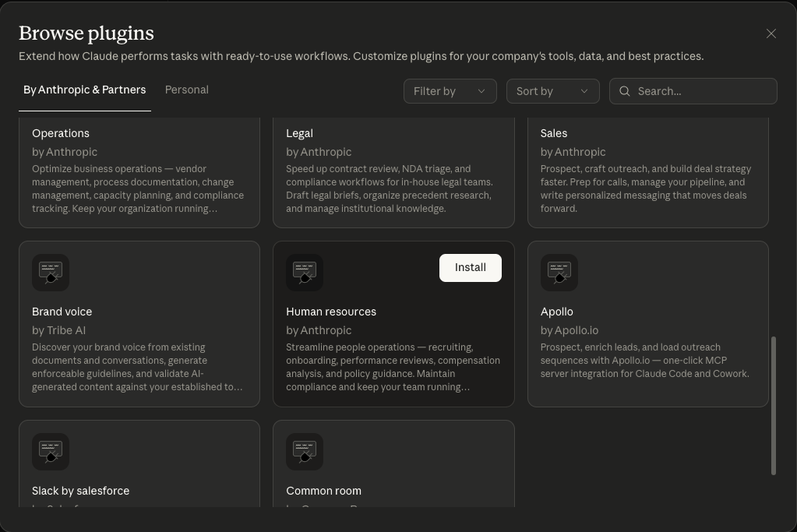Screen dimensions: 797x532
Task: Select the Human resources title text
Action: pos(331,312)
